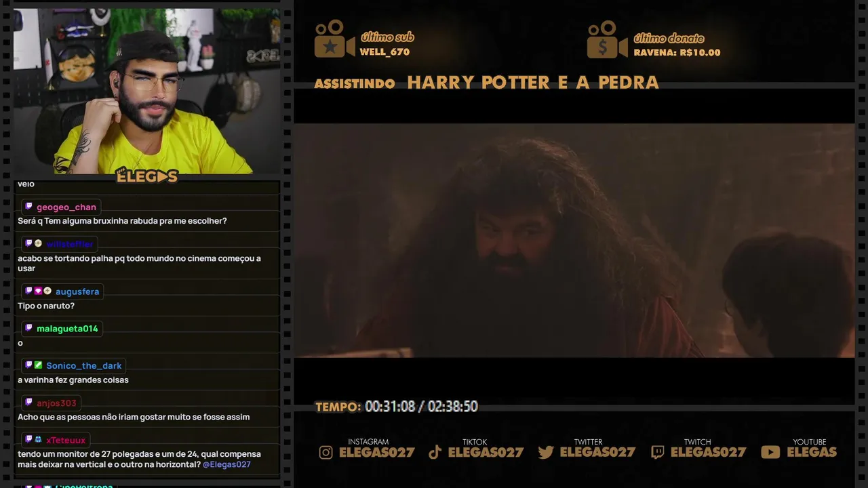Image resolution: width=868 pixels, height=488 pixels.
Task: Open Sonico_the_dark username in chat
Action: click(84, 366)
